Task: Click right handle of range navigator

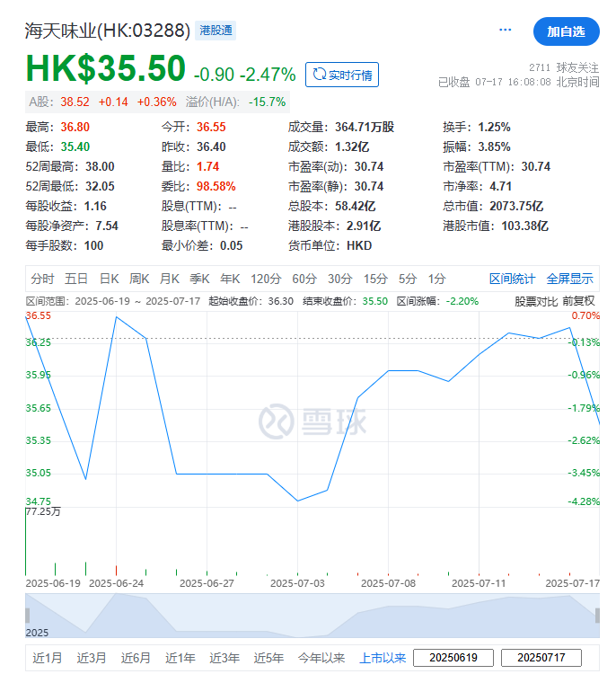Action: coord(597,616)
